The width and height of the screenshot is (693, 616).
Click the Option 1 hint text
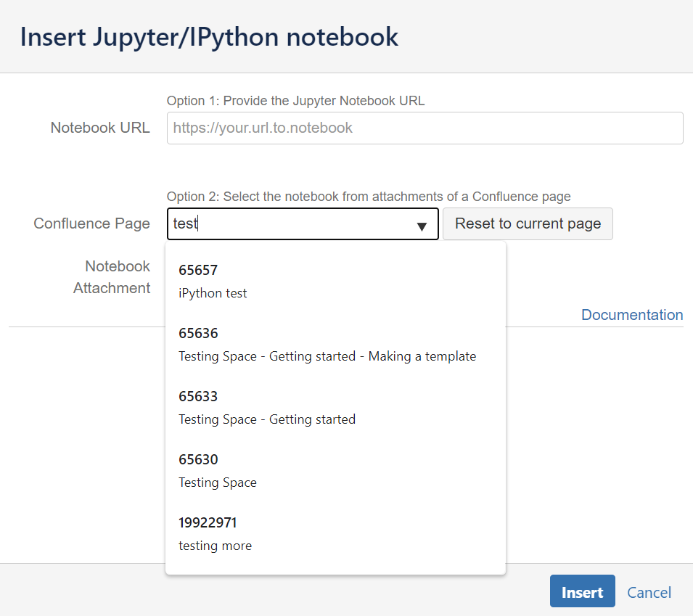pos(295,101)
